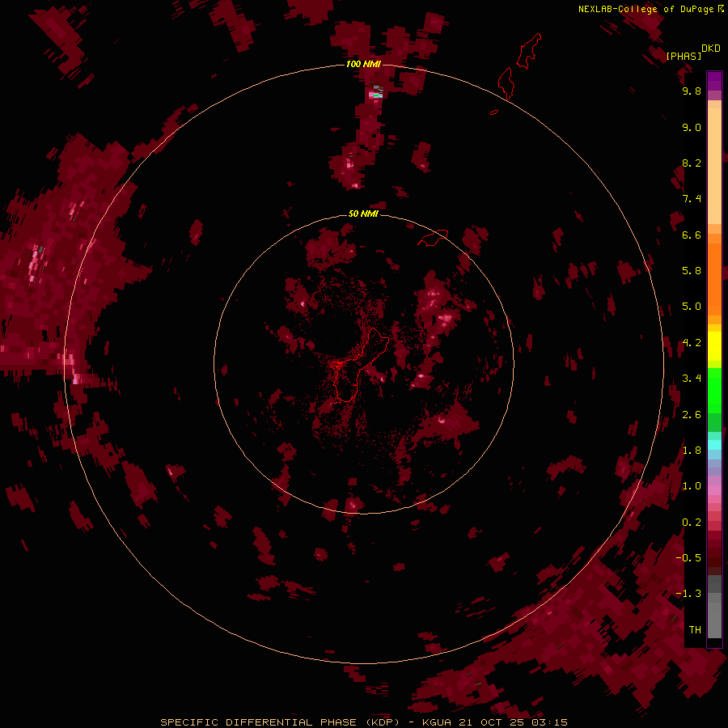This screenshot has height=728, width=728.
Task: Click the 3.4 value on the color scale
Action: [x=692, y=379]
